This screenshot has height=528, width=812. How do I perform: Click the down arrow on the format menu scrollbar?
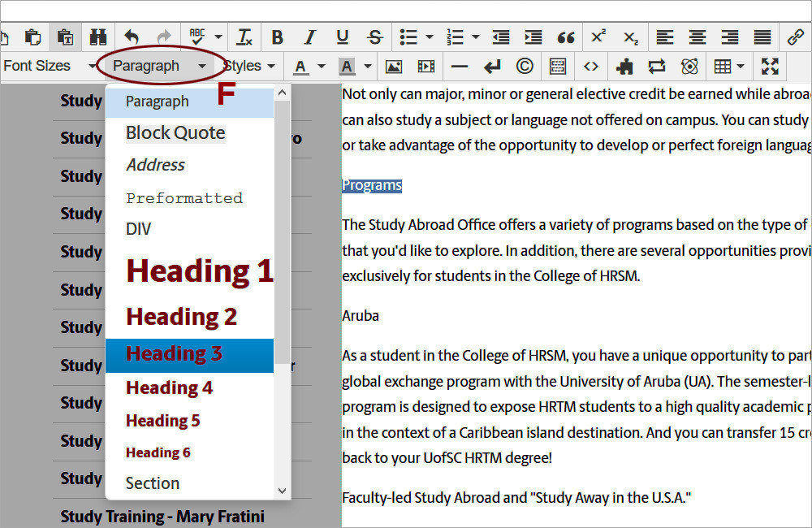(x=283, y=491)
